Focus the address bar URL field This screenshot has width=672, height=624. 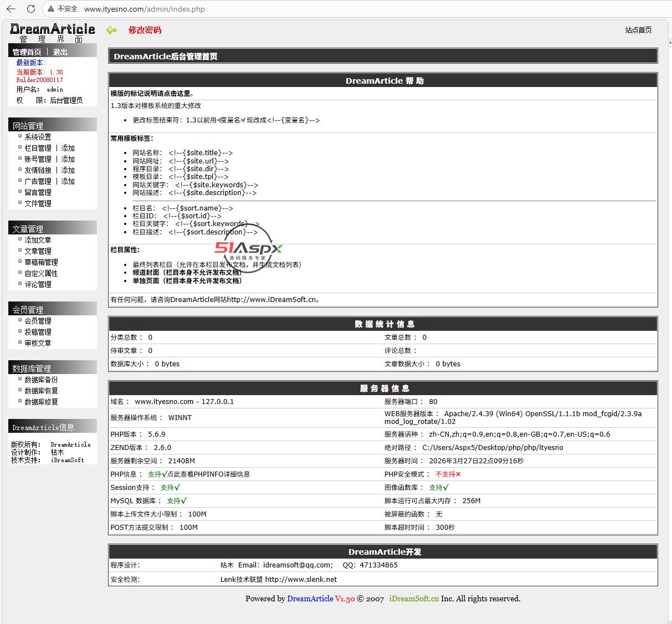click(x=145, y=9)
